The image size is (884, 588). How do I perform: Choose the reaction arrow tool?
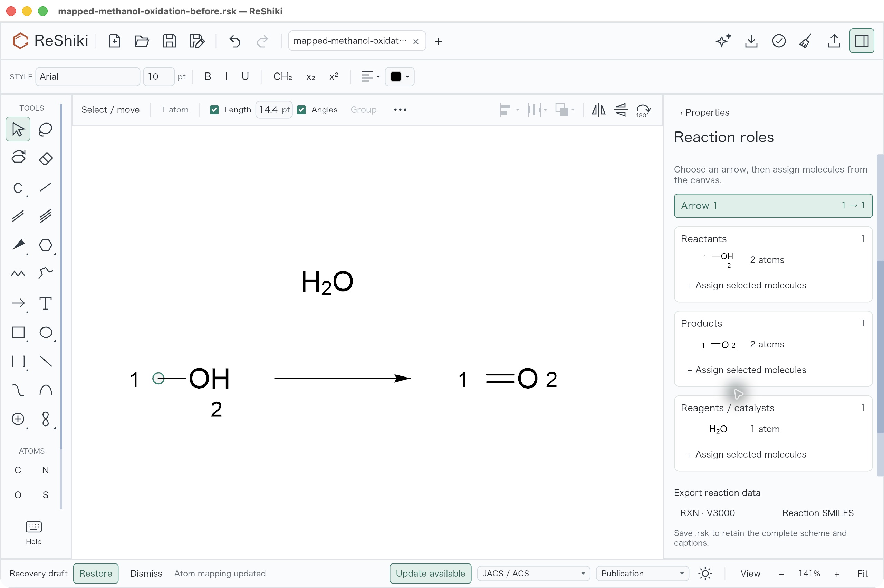point(18,303)
